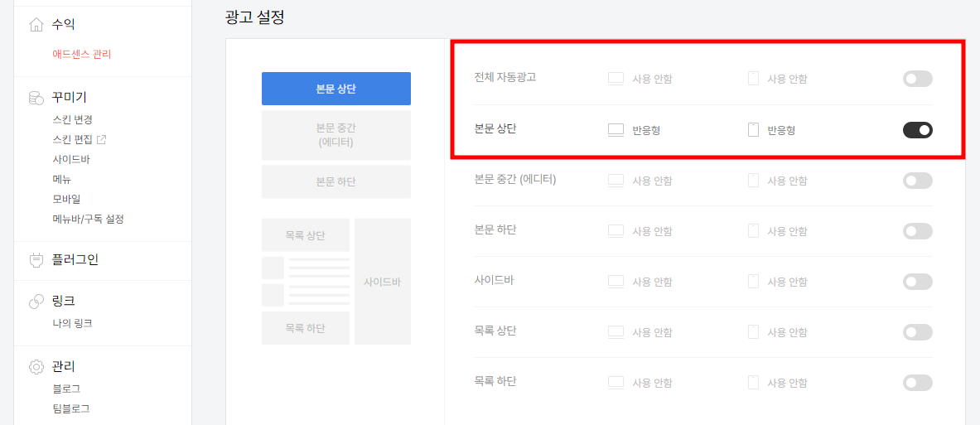Image resolution: width=980 pixels, height=425 pixels.
Task: Click the 플러그인 plug icon
Action: (36, 260)
